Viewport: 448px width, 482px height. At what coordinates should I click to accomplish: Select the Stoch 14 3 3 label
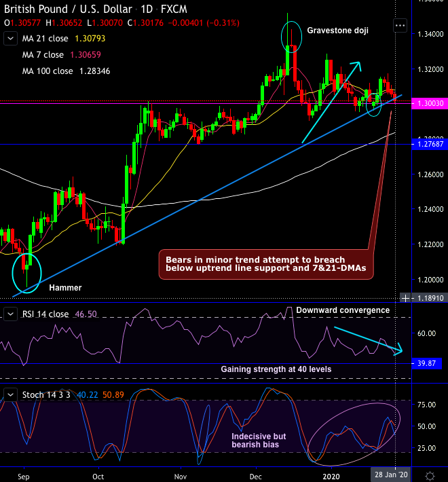46,394
